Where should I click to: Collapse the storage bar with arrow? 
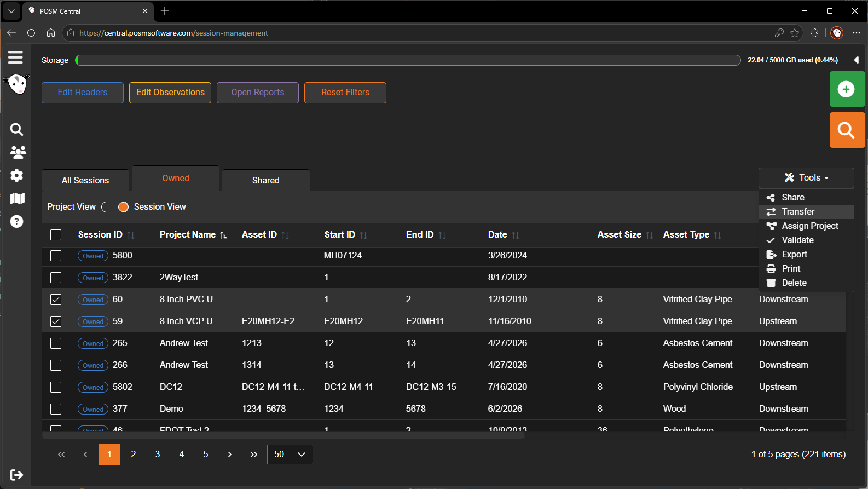click(857, 60)
